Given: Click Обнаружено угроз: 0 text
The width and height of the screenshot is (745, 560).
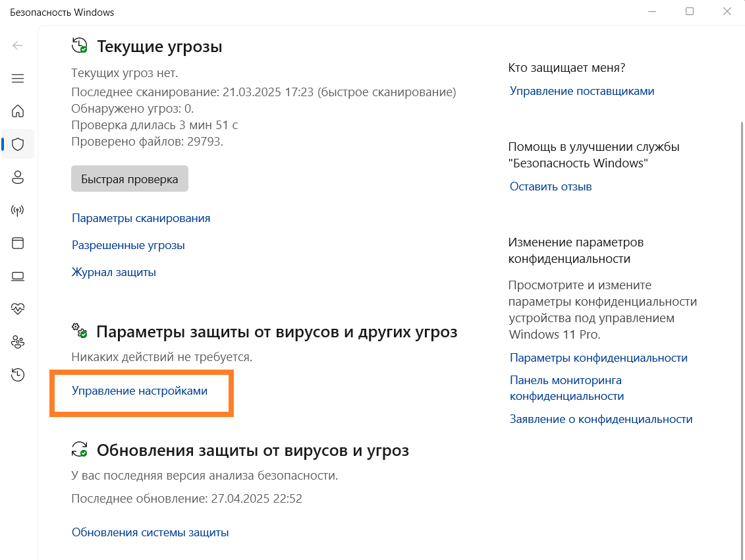Looking at the screenshot, I should [x=132, y=109].
